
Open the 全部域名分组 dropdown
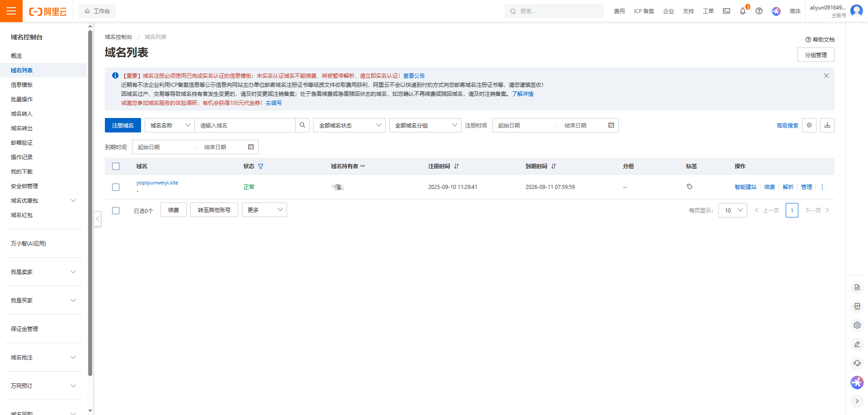tap(425, 125)
